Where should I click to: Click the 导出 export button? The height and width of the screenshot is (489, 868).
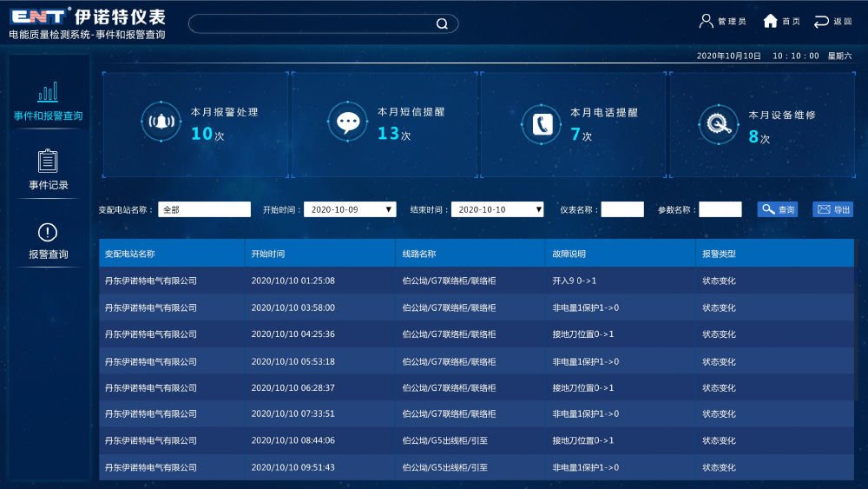click(x=832, y=209)
